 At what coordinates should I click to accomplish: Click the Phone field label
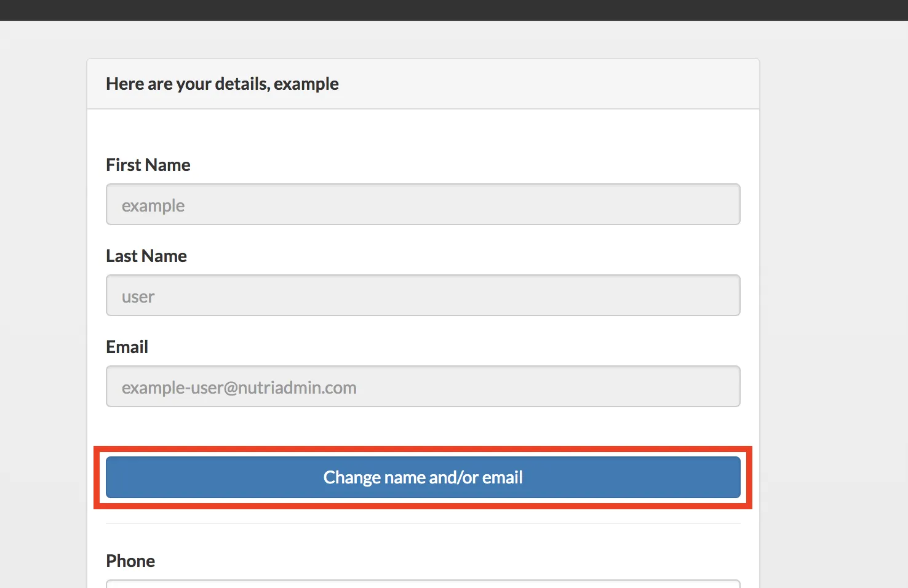[130, 561]
